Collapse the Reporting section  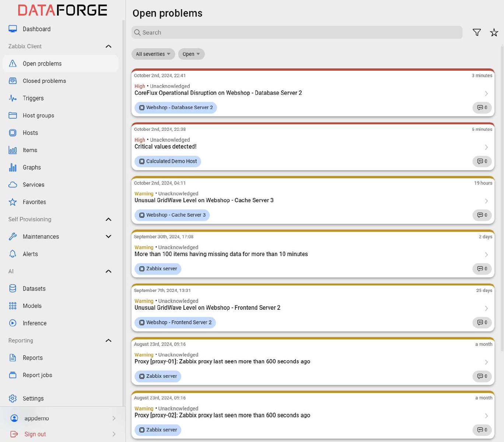pos(108,341)
